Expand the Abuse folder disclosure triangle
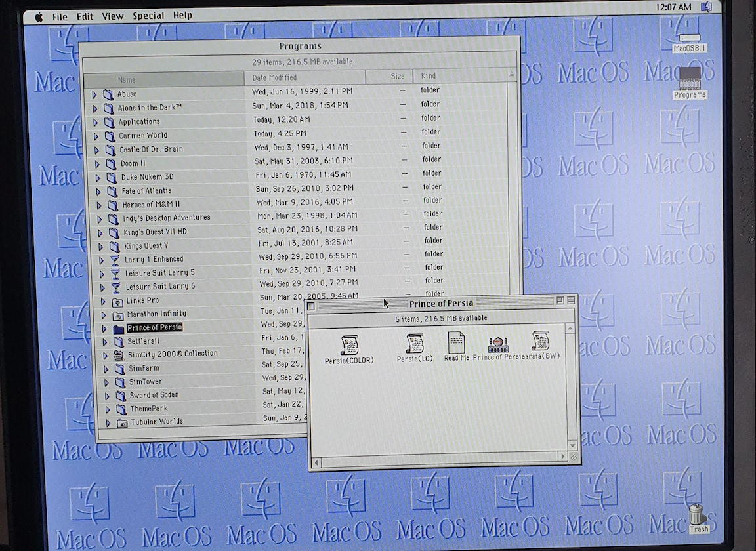Screen dimensions: 756x551 click(x=94, y=94)
